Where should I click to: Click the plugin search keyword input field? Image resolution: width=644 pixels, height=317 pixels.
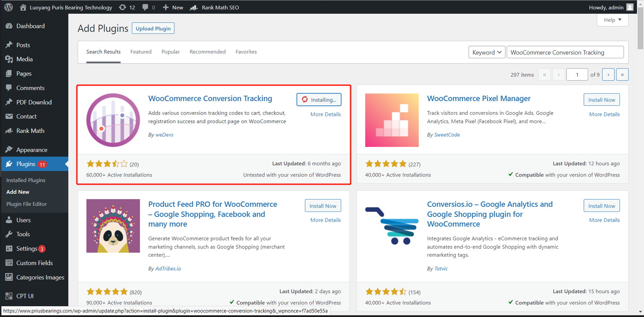(565, 52)
